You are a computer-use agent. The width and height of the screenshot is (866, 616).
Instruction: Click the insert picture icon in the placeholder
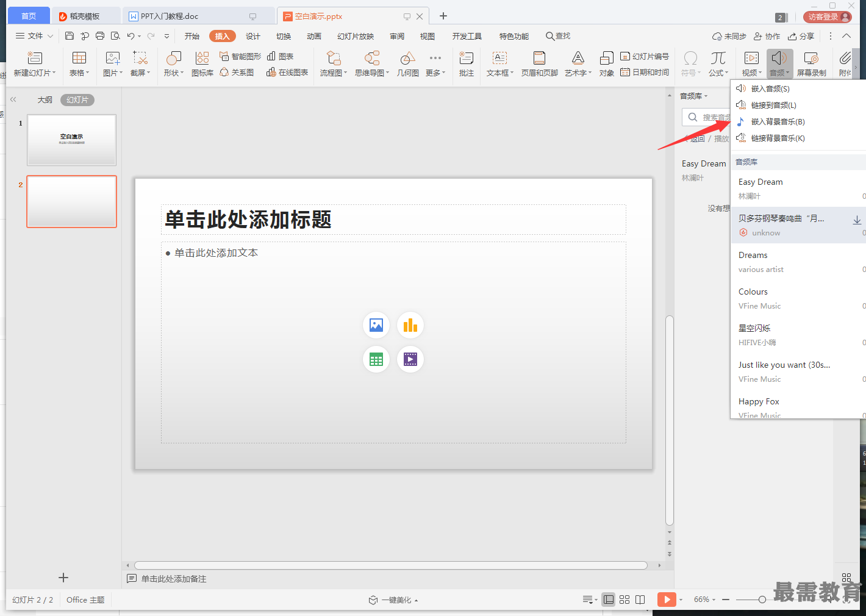tap(376, 325)
